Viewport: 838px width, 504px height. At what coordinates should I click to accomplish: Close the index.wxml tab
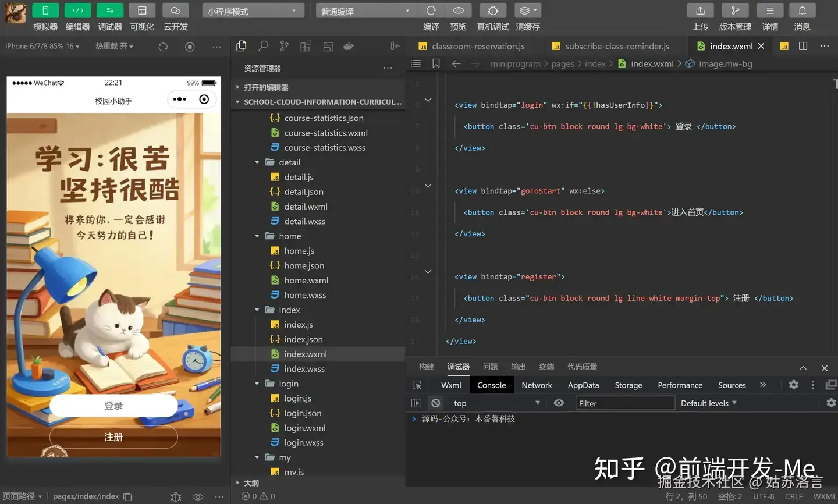click(761, 46)
